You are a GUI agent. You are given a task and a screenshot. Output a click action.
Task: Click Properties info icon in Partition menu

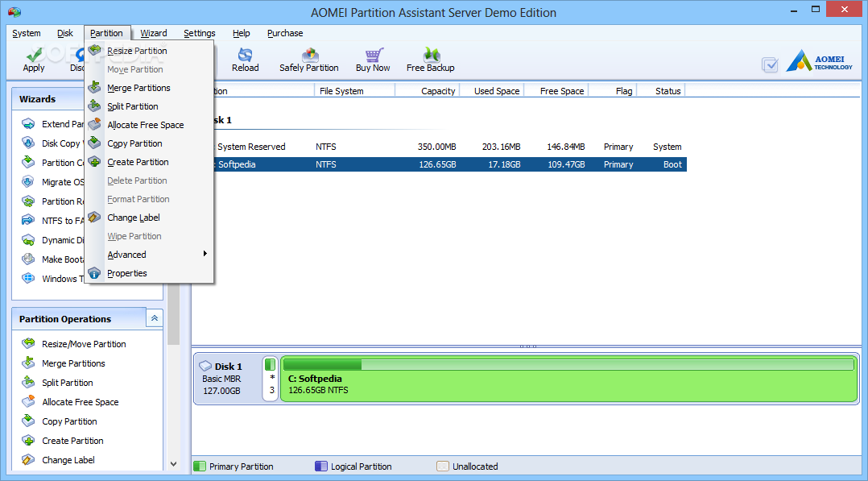[x=95, y=272]
